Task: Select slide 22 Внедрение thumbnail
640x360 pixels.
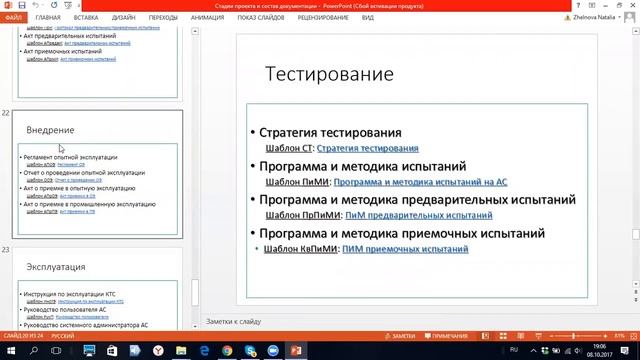Action: coord(98,174)
